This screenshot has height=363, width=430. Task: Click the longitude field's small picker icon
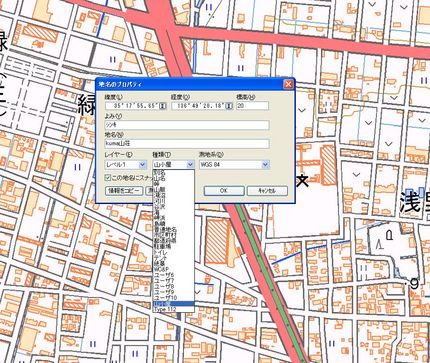229,106
